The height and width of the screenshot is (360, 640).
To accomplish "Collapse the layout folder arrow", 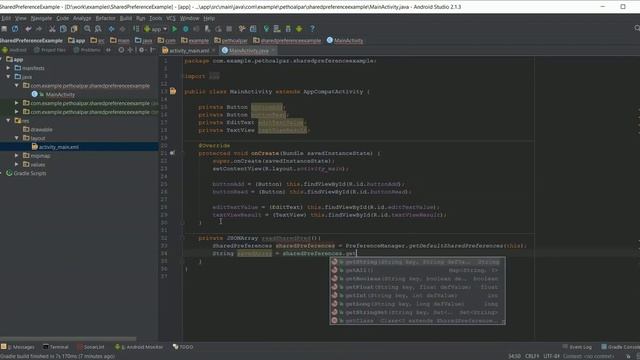I will tap(17, 138).
